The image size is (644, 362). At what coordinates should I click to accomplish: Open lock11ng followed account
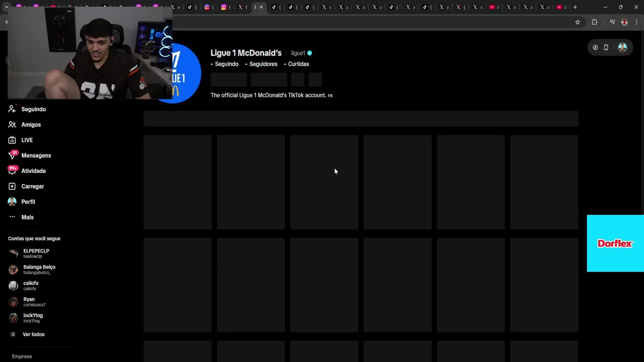33,318
